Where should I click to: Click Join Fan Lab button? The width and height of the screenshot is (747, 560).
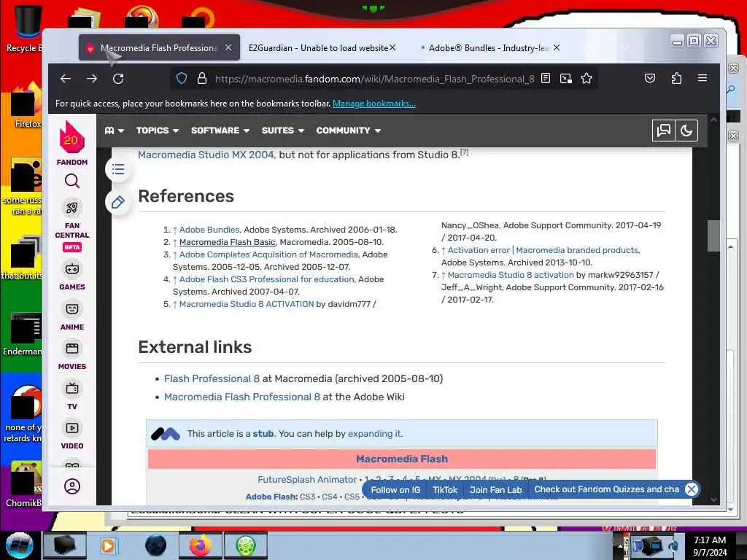click(x=495, y=489)
